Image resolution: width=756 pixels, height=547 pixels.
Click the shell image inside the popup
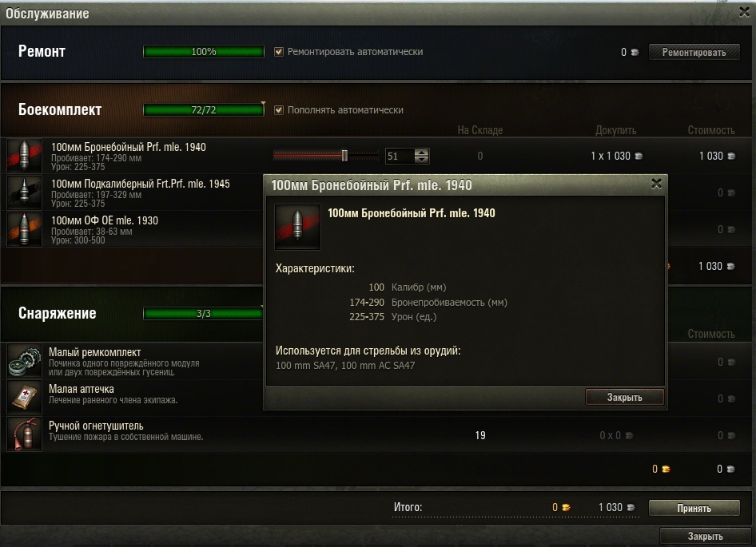(x=297, y=227)
